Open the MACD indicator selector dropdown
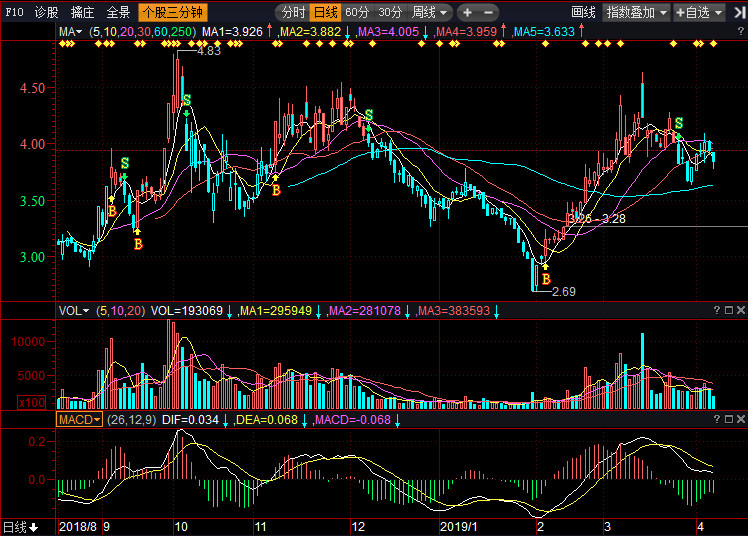 click(79, 419)
